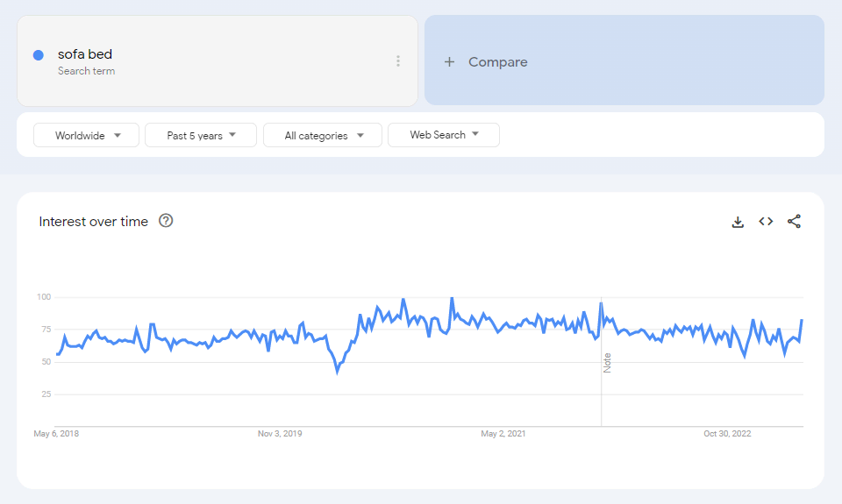Open the three-dot menu for sofa bed
842x504 pixels.
tap(397, 61)
